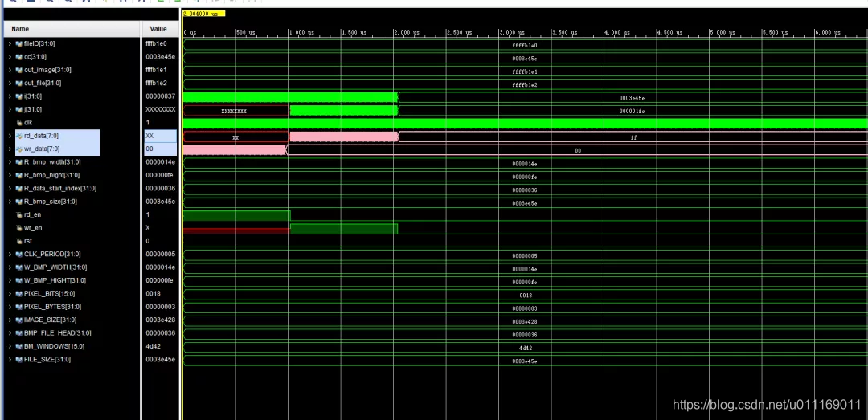868x420 pixels.
Task: Expand the FILE_SIZE[31:0] parameter
Action: [x=10, y=360]
